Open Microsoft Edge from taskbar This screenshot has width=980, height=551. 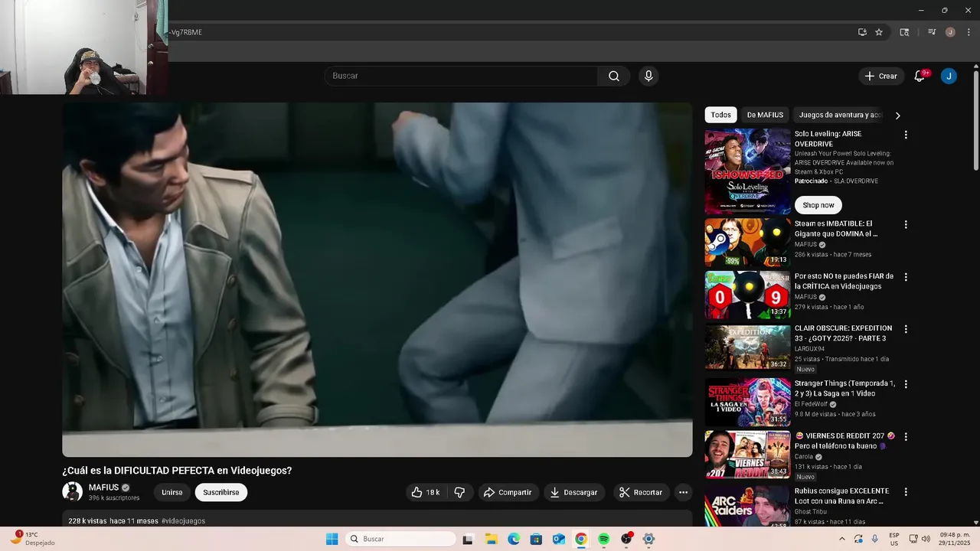pos(514,539)
